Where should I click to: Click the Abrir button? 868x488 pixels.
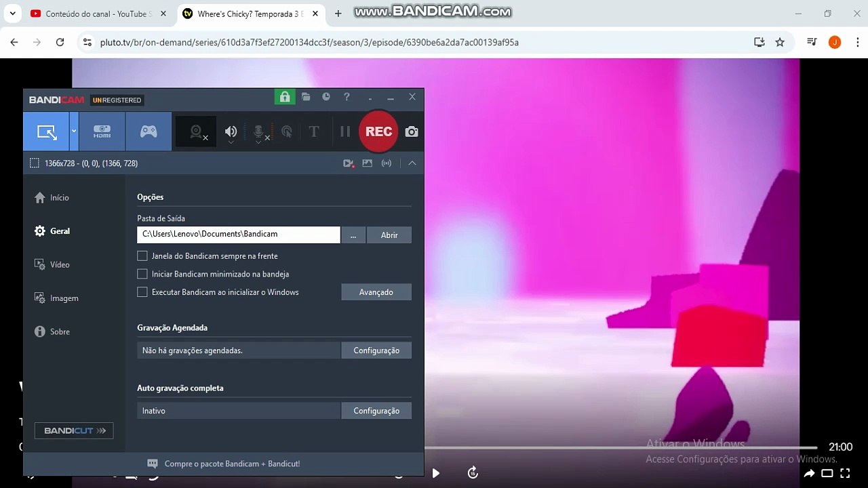(389, 235)
